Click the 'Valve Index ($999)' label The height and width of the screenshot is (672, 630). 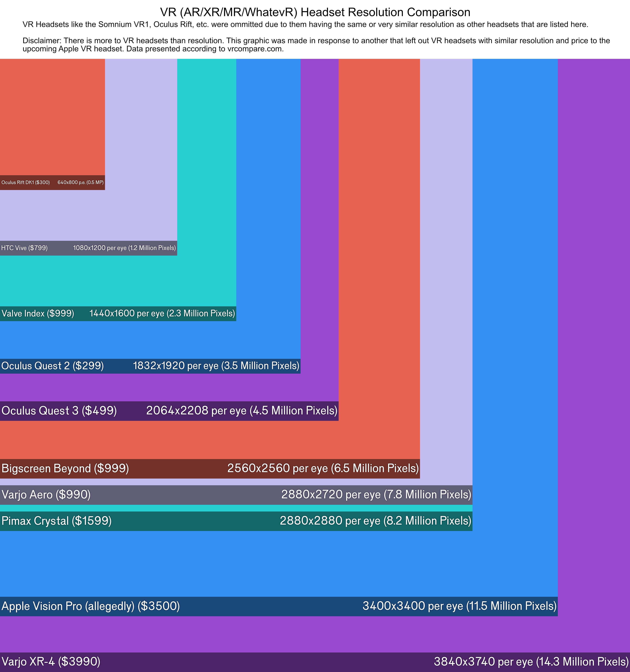[x=38, y=314]
